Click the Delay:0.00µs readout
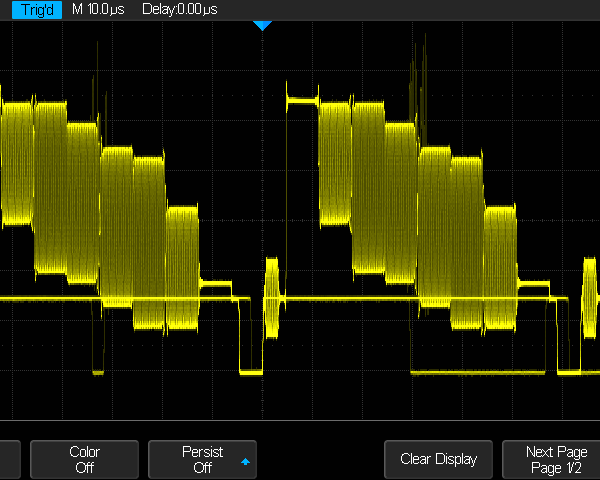 [179, 9]
